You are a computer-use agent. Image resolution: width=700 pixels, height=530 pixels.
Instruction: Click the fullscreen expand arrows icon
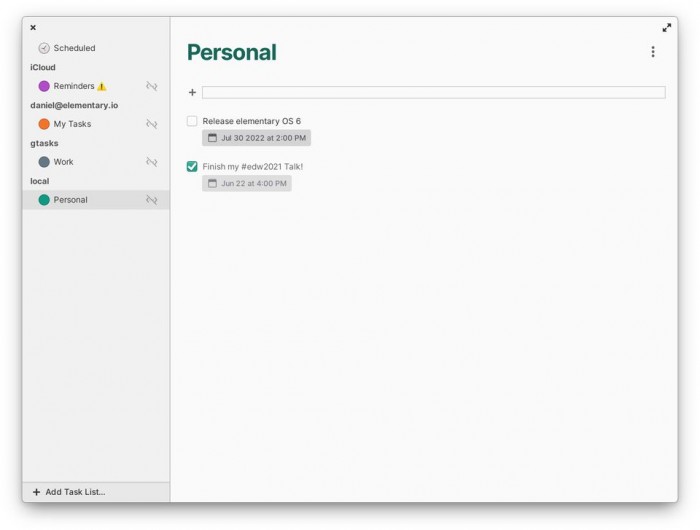[667, 28]
